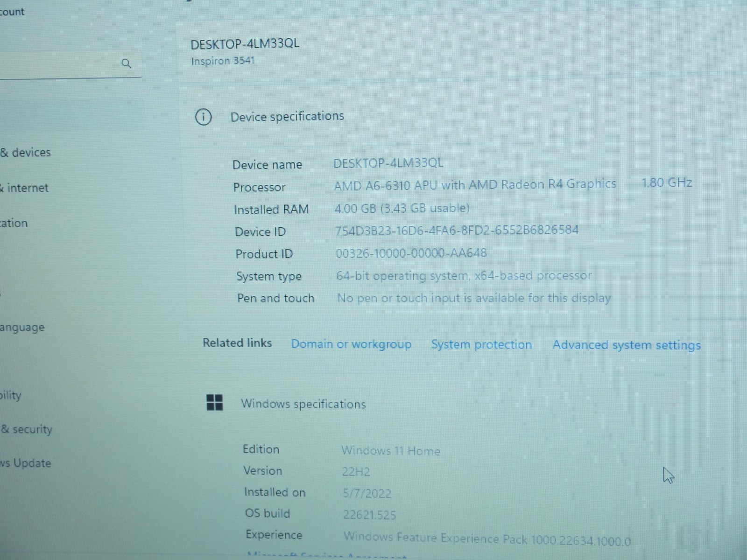Select the Product ID value 00326-10000-00000-AA648
The image size is (747, 560).
pyautogui.click(x=411, y=253)
